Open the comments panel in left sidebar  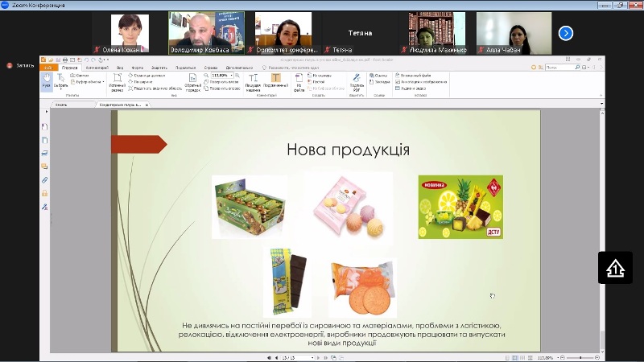coord(45,167)
